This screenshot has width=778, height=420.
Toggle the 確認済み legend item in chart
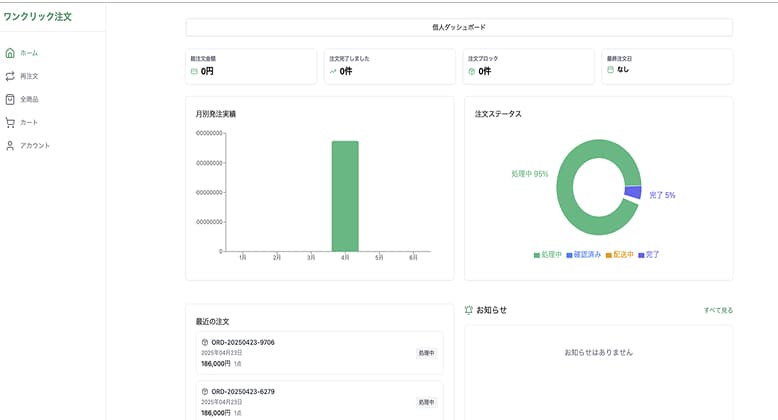click(x=583, y=255)
